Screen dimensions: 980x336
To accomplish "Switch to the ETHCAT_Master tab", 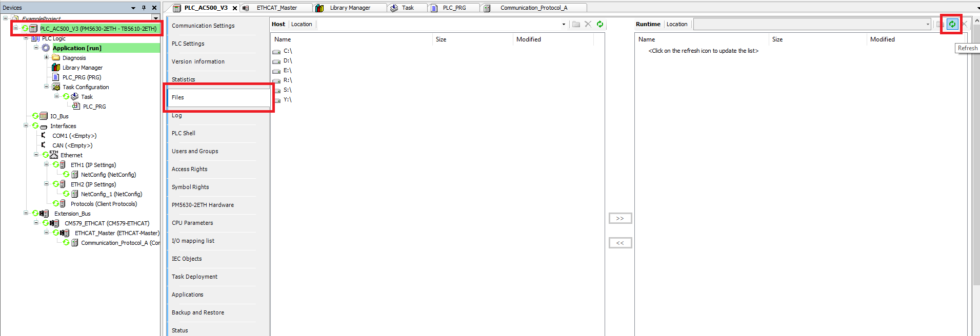I will click(276, 8).
